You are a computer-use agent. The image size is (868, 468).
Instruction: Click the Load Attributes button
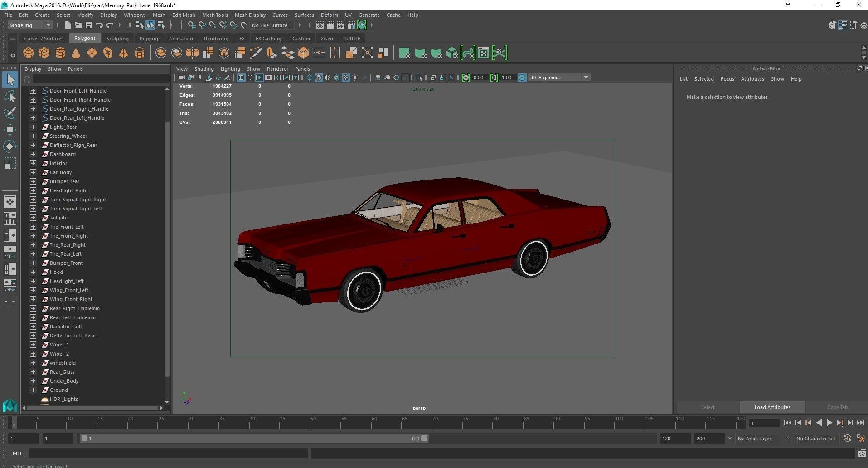tap(772, 407)
